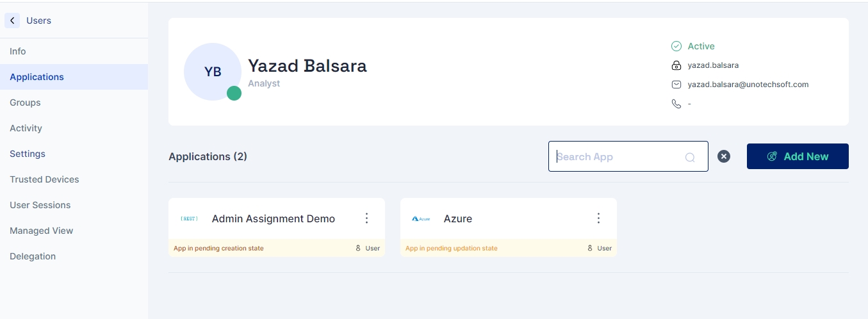
Task: Click into the Search App field
Action: click(x=615, y=157)
